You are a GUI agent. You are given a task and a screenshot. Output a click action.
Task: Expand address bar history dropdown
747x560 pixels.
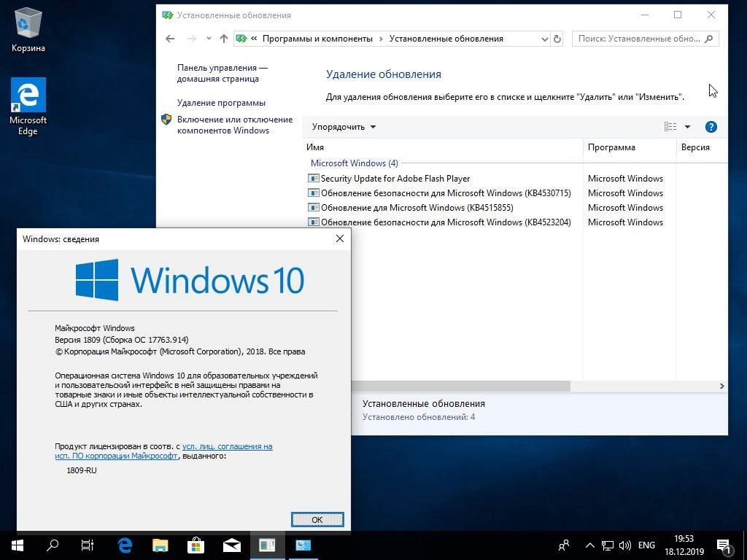(x=544, y=39)
